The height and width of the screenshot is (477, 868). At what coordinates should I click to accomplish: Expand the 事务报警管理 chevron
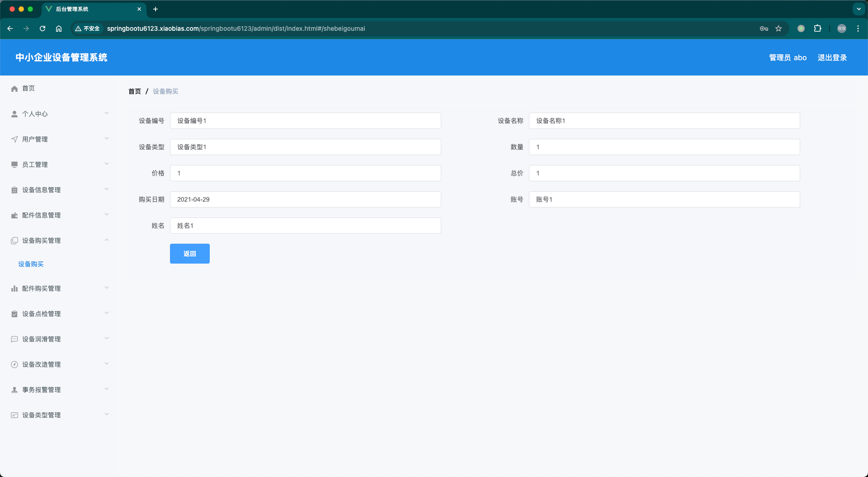[107, 389]
